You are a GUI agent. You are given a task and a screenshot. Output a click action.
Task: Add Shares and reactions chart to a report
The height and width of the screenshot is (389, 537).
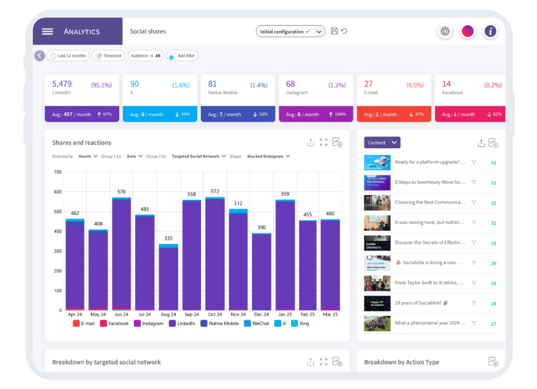coord(337,142)
